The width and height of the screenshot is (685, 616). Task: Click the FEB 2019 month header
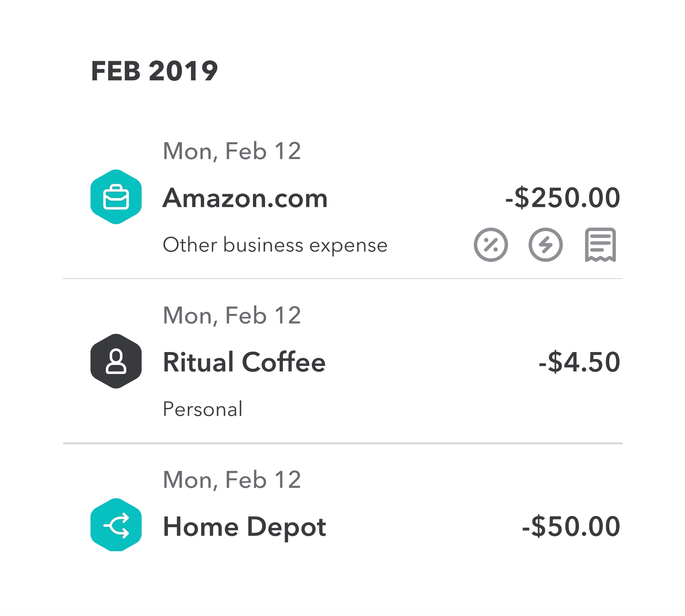coord(154,71)
